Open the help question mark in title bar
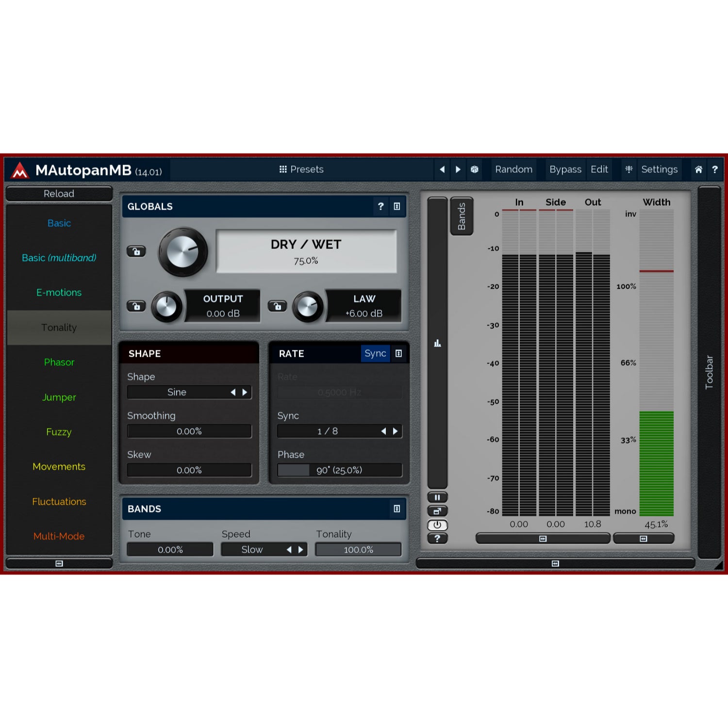The image size is (728, 728). pyautogui.click(x=715, y=169)
